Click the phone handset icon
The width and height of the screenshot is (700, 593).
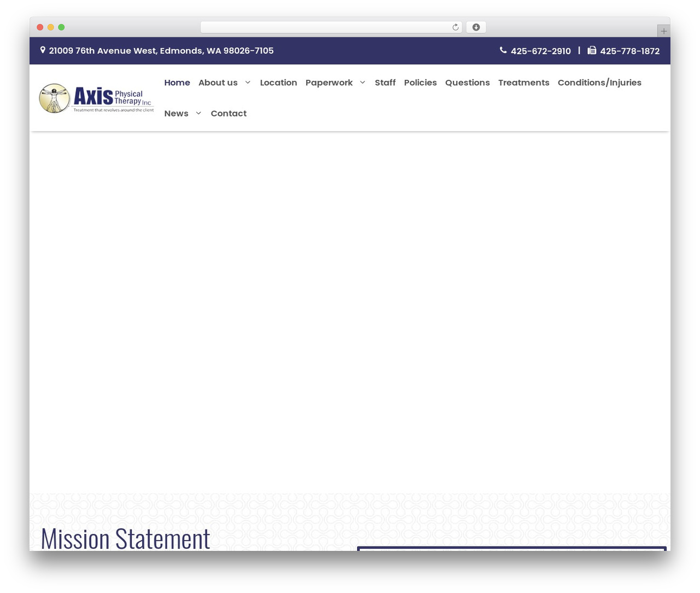pos(503,50)
